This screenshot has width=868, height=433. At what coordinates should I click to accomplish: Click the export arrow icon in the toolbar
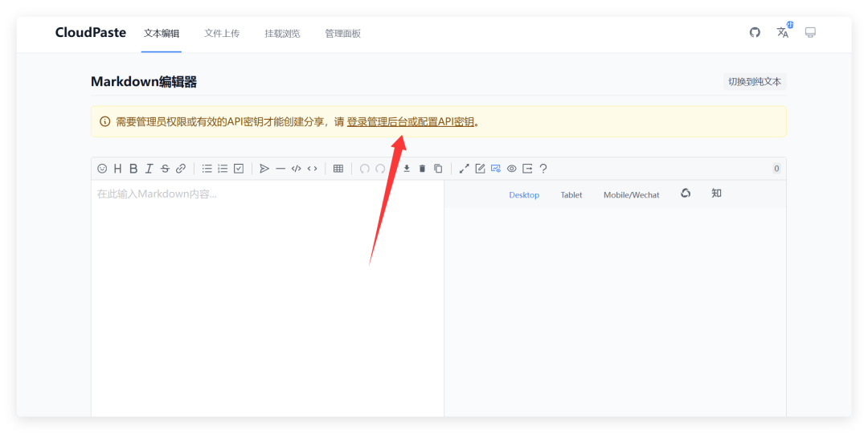click(527, 169)
